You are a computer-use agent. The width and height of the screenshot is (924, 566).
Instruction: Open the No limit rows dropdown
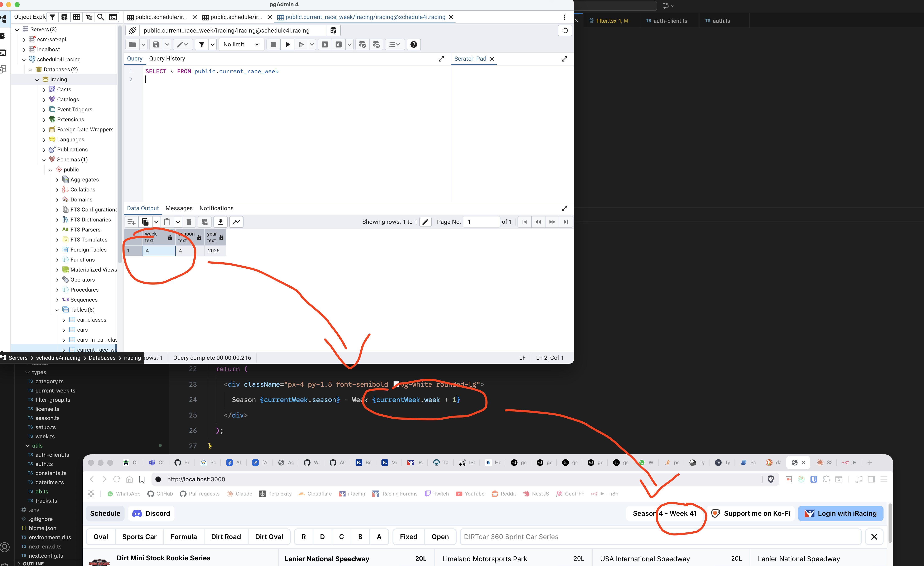(x=241, y=45)
